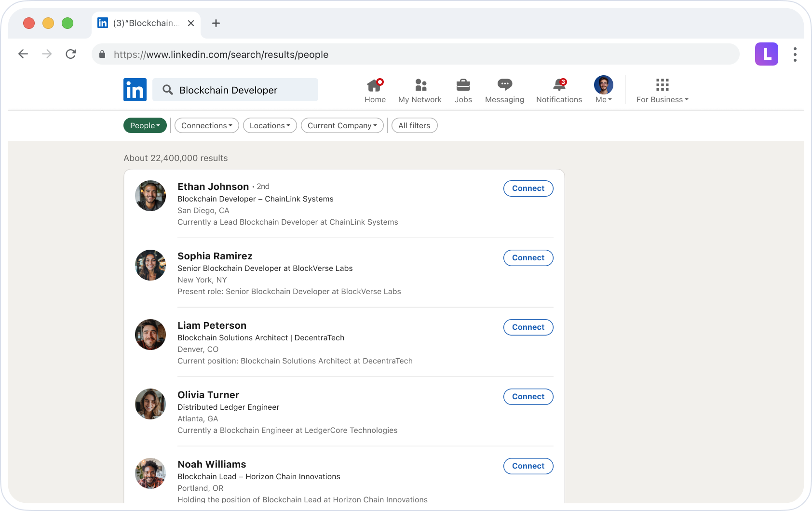Viewport: 812px width, 511px height.
Task: Click the search magnifier icon
Action: (167, 90)
